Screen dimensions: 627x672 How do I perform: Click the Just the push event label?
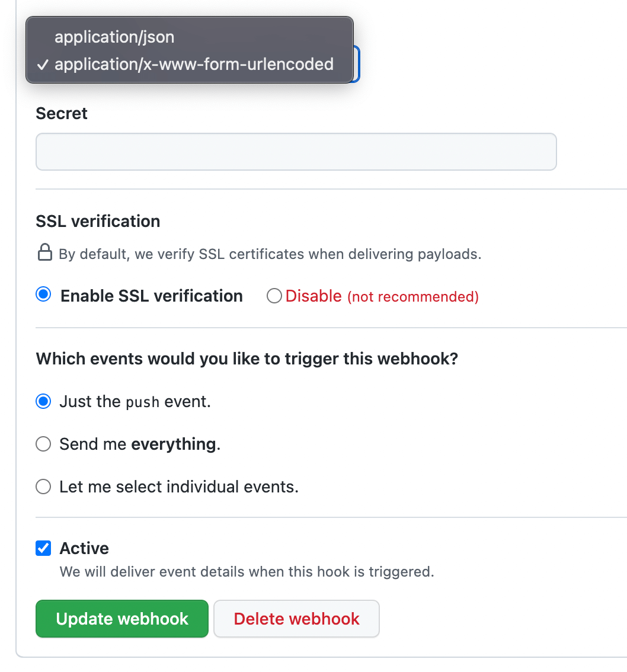[135, 402]
